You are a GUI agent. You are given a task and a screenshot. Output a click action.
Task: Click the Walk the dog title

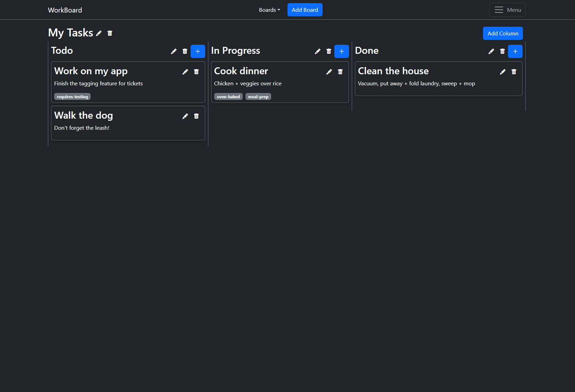pos(84,116)
